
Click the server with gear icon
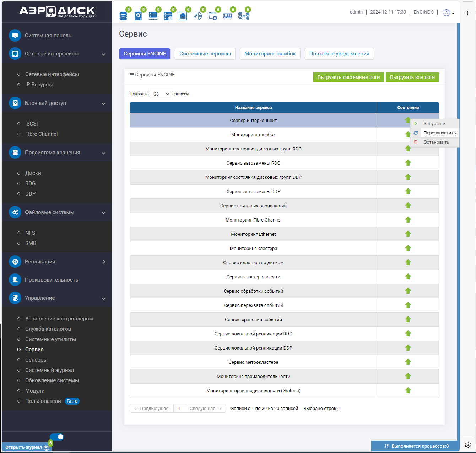click(x=168, y=16)
